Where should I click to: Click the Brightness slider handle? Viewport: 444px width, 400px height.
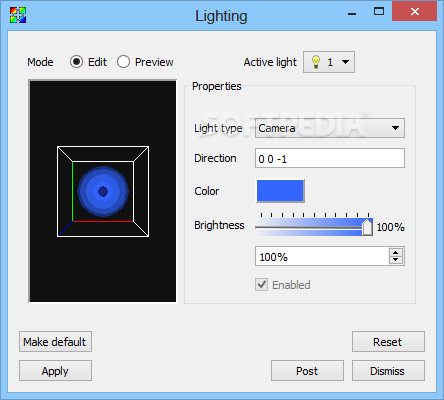click(367, 227)
